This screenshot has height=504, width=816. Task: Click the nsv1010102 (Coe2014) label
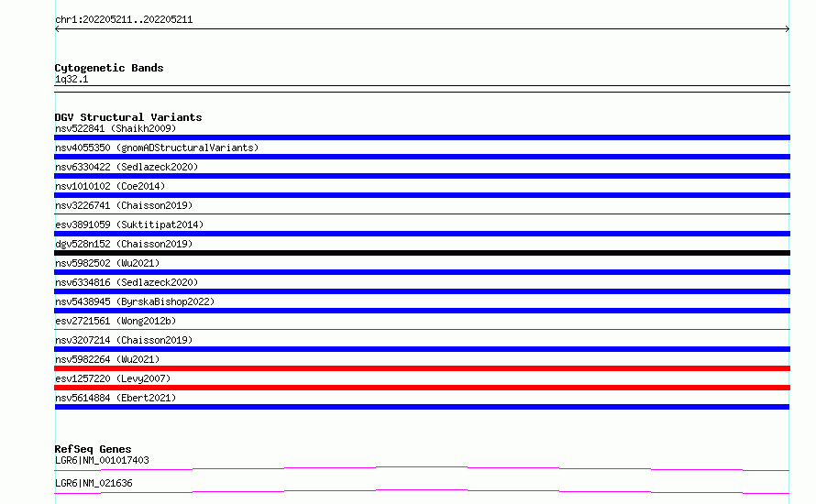(x=110, y=186)
